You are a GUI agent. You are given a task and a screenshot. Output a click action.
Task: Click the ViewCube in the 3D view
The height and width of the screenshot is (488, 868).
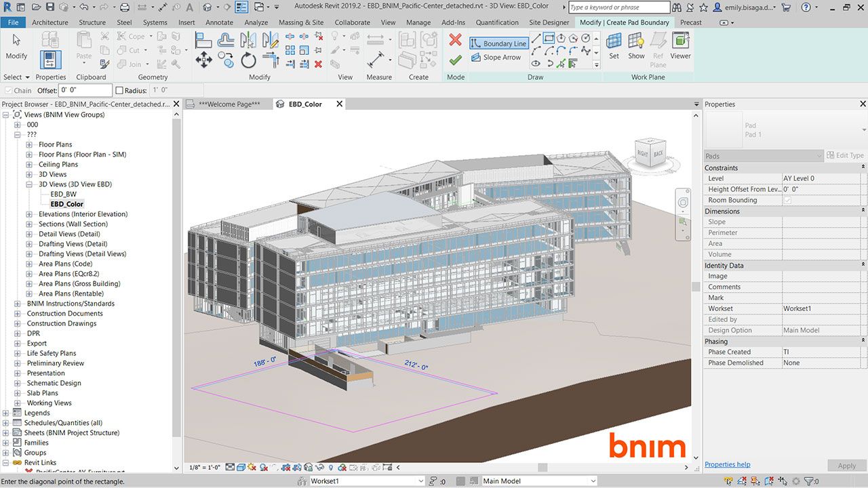pyautogui.click(x=650, y=155)
